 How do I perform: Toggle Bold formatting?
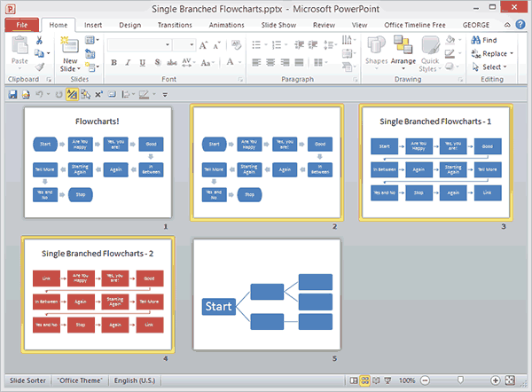tap(115, 62)
